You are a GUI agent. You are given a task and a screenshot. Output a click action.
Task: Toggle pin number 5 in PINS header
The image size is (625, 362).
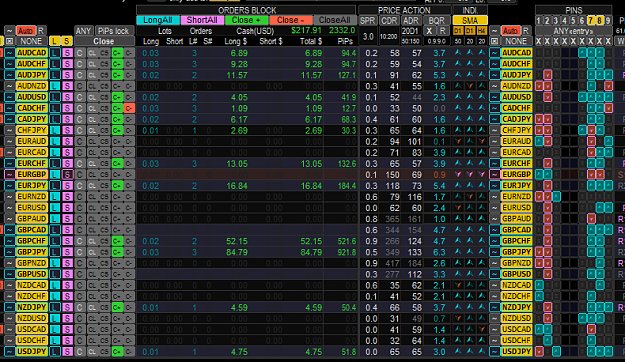click(573, 21)
